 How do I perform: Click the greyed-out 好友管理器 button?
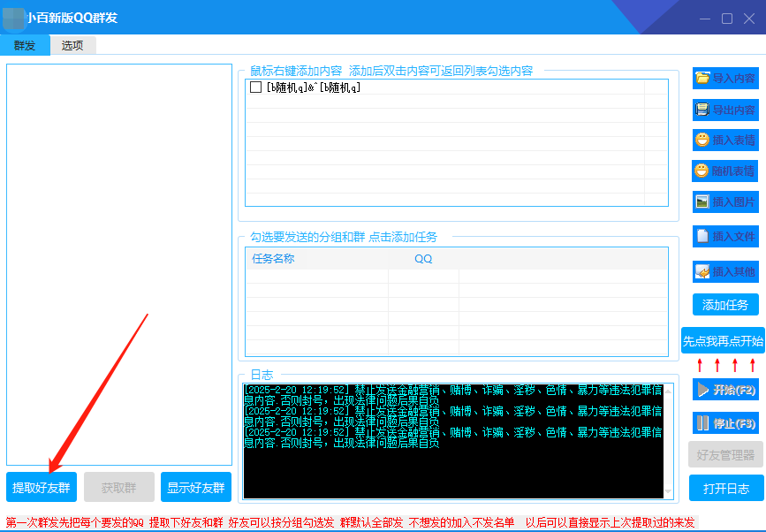[x=726, y=455]
